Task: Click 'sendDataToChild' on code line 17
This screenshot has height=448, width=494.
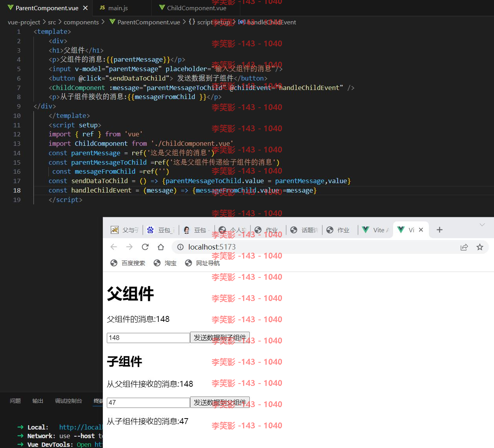Action: pyautogui.click(x=99, y=181)
